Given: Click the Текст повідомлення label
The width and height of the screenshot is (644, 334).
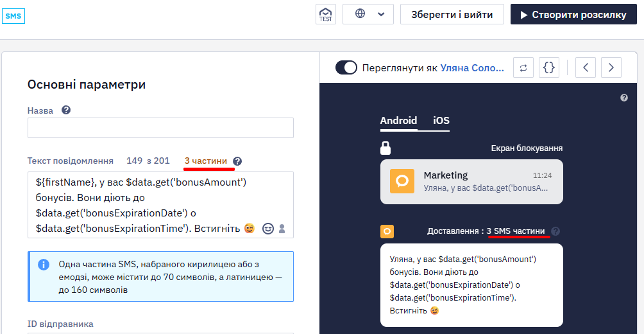Looking at the screenshot, I should [x=70, y=161].
